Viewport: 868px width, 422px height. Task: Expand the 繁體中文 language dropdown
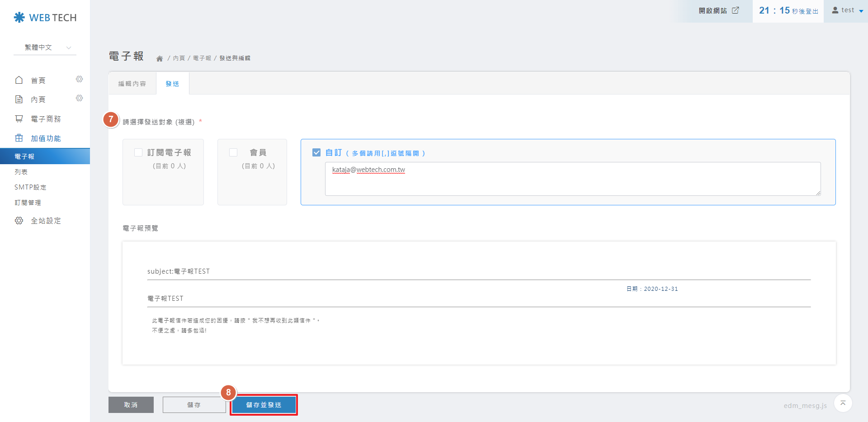45,47
